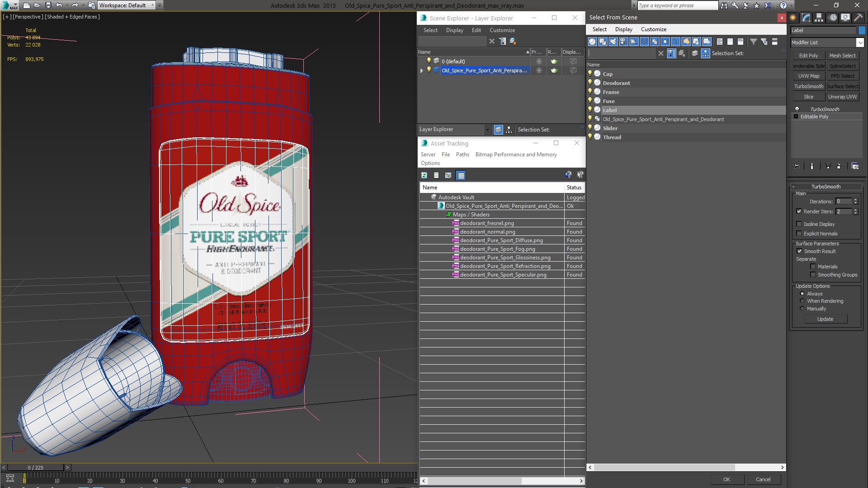
Task: Open the Undo history dropdown arrow
Action: pyautogui.click(x=66, y=5)
